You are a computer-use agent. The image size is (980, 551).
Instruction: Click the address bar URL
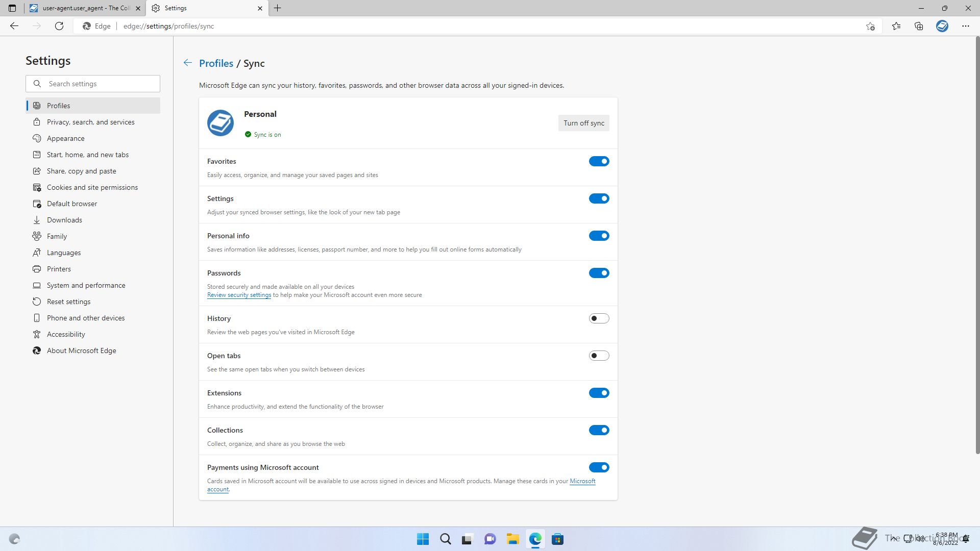(168, 26)
